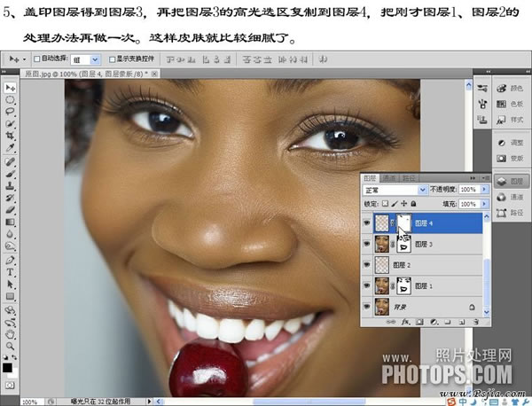The image size is (532, 406).
Task: Open the 正常 blend mode dropdown
Action: pyautogui.click(x=395, y=190)
